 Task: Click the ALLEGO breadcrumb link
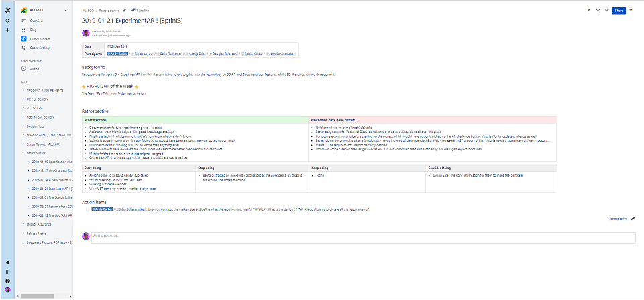[89, 10]
